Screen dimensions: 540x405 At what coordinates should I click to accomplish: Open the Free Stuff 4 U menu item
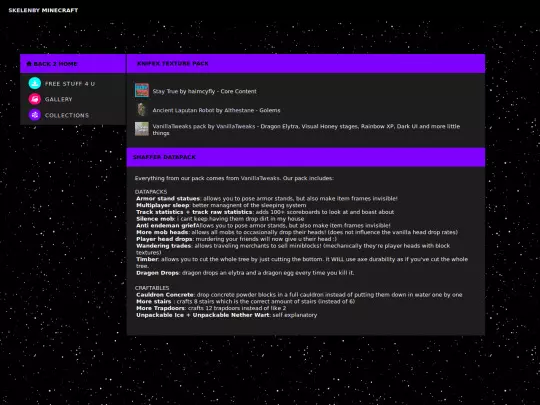point(70,84)
